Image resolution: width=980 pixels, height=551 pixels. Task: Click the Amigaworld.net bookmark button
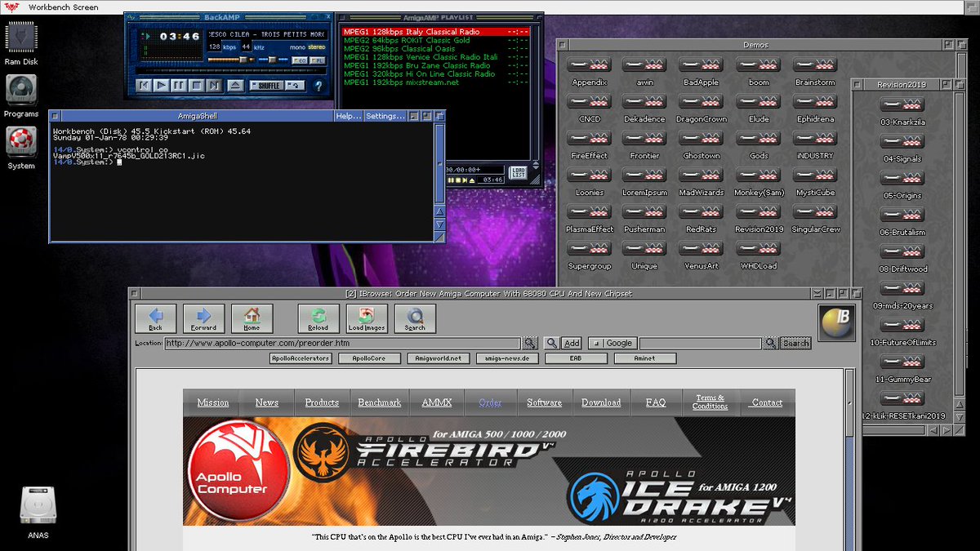pyautogui.click(x=438, y=358)
